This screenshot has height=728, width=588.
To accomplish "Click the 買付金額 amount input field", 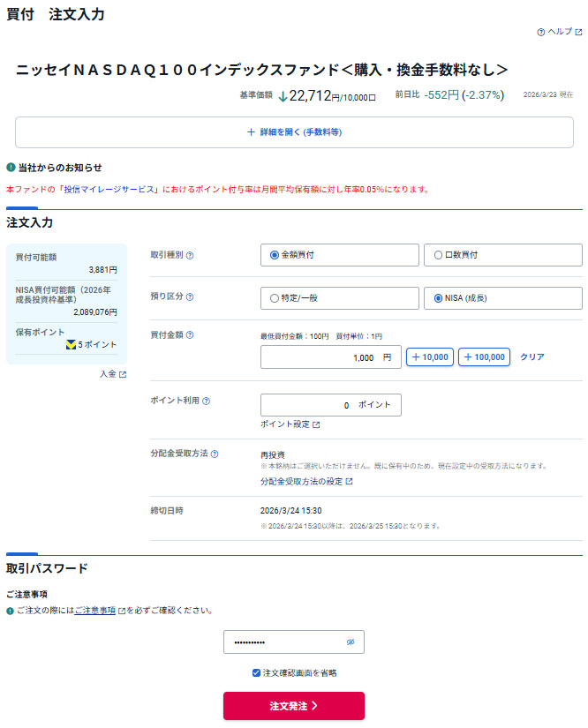I will tap(330, 357).
